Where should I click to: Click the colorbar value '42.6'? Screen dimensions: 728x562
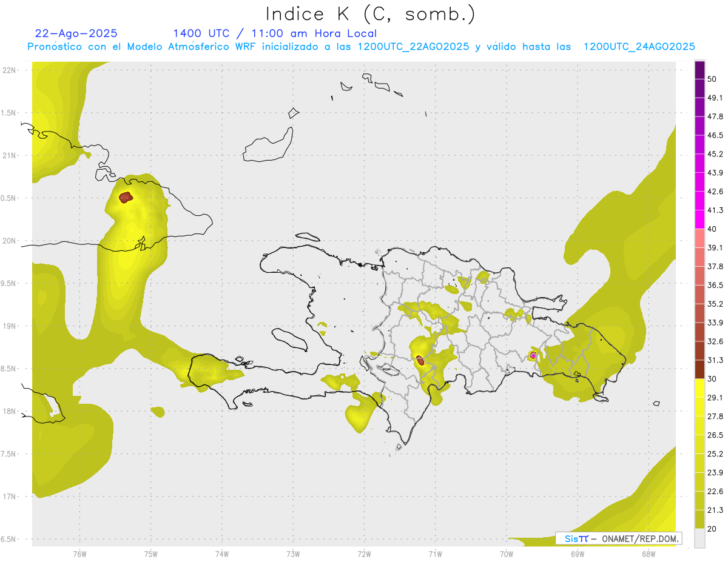point(715,192)
